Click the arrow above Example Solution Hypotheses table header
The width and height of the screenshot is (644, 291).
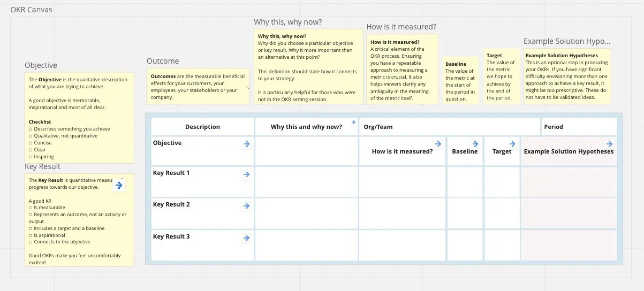pos(609,143)
